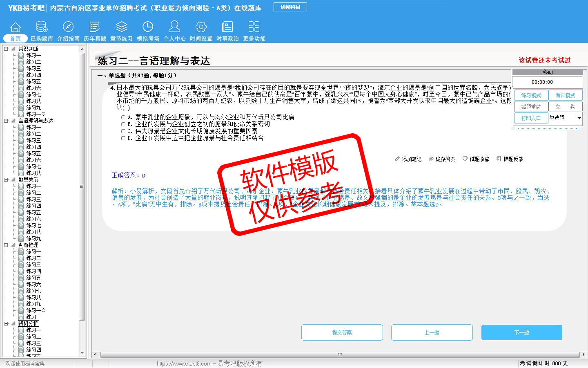Open 个人中心 user icon
The width and height of the screenshot is (588, 368).
tap(174, 27)
